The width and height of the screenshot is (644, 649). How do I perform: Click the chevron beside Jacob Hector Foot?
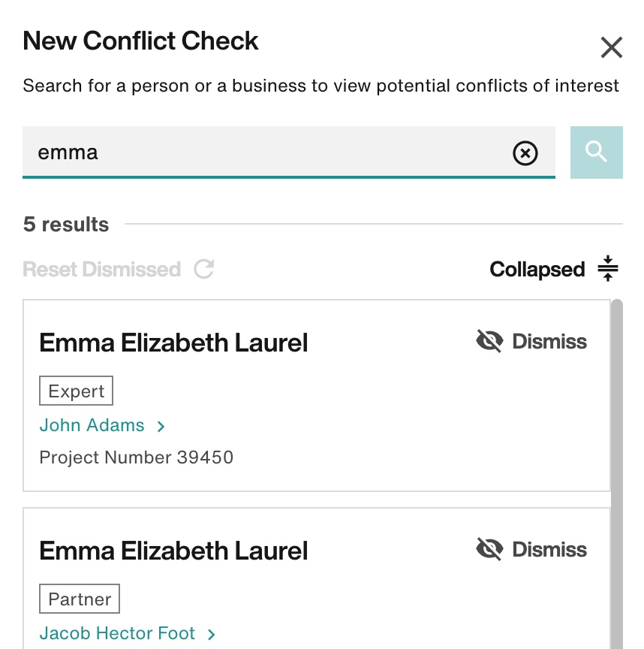coord(212,635)
